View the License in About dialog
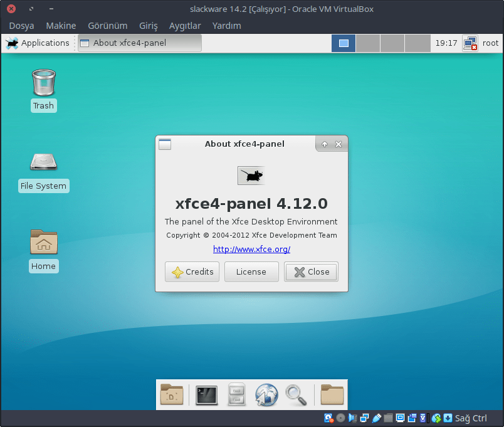The height and width of the screenshot is (427, 504). pyautogui.click(x=251, y=272)
